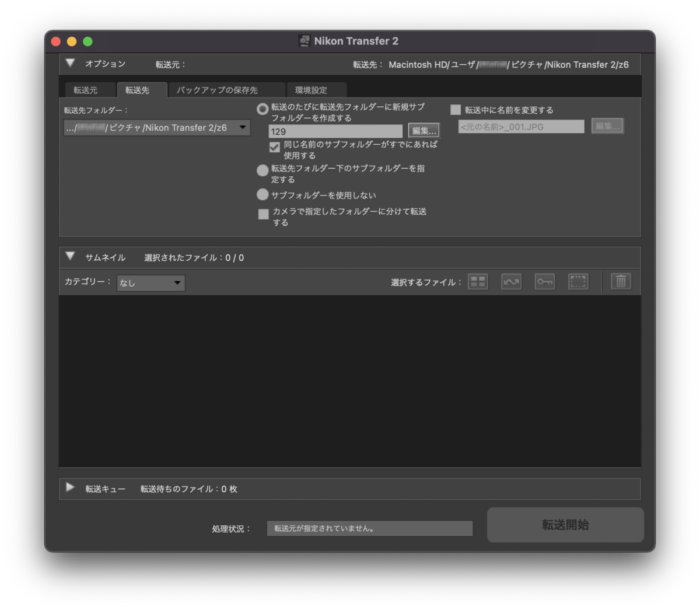
Task: Expand the 転送キュー panel
Action: (x=70, y=487)
